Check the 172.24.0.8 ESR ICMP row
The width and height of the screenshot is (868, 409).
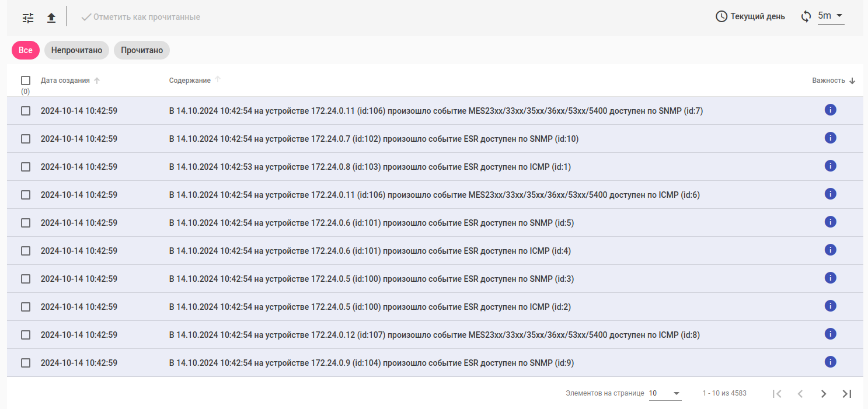(26, 167)
